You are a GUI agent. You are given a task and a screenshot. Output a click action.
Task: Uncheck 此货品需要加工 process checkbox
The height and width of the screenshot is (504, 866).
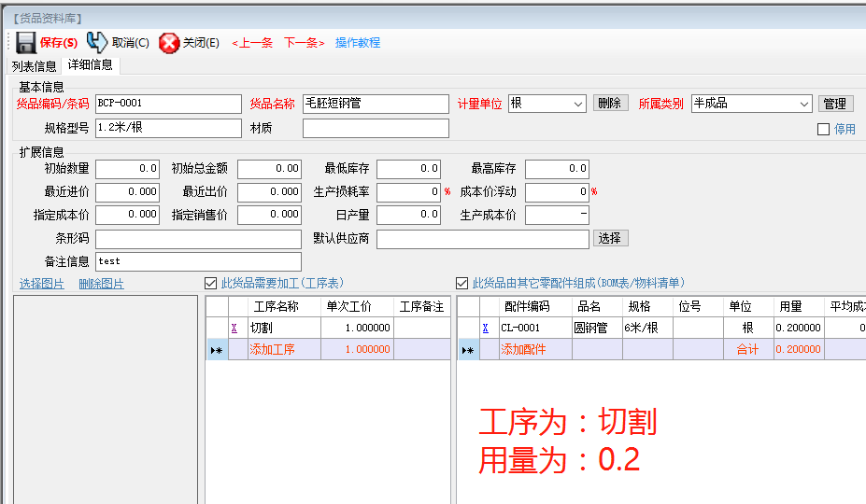click(x=210, y=283)
